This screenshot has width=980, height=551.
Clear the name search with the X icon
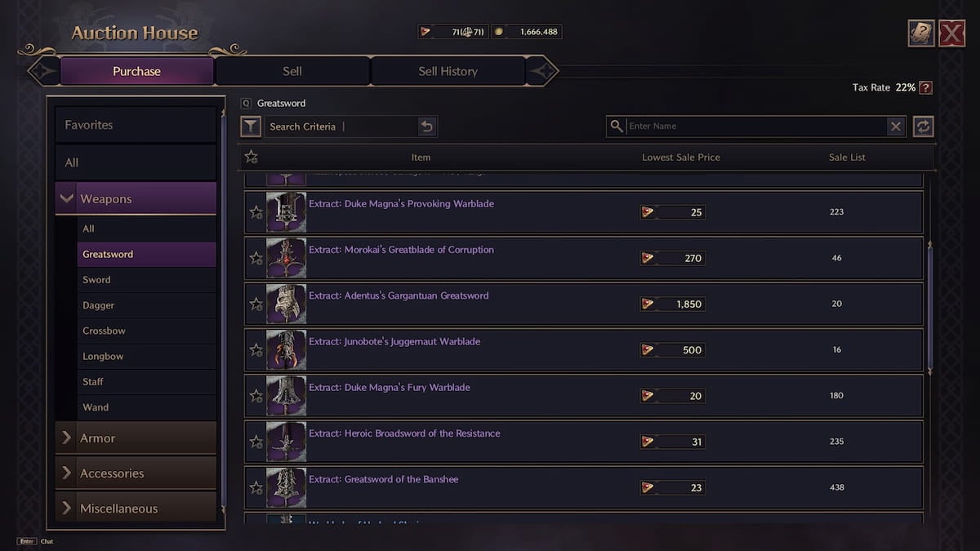896,127
